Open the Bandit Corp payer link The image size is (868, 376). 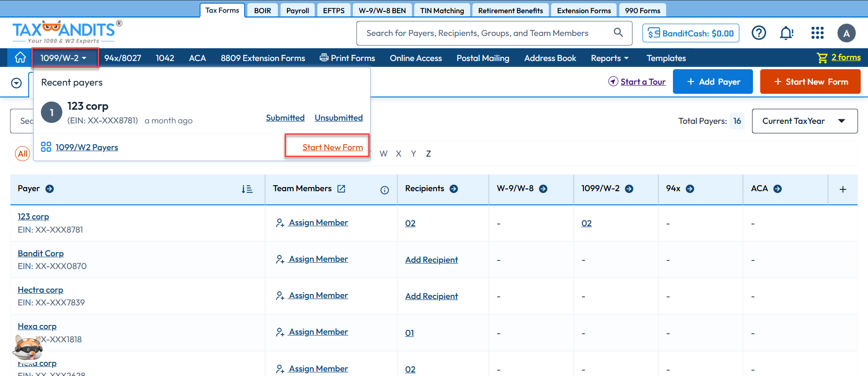40,253
